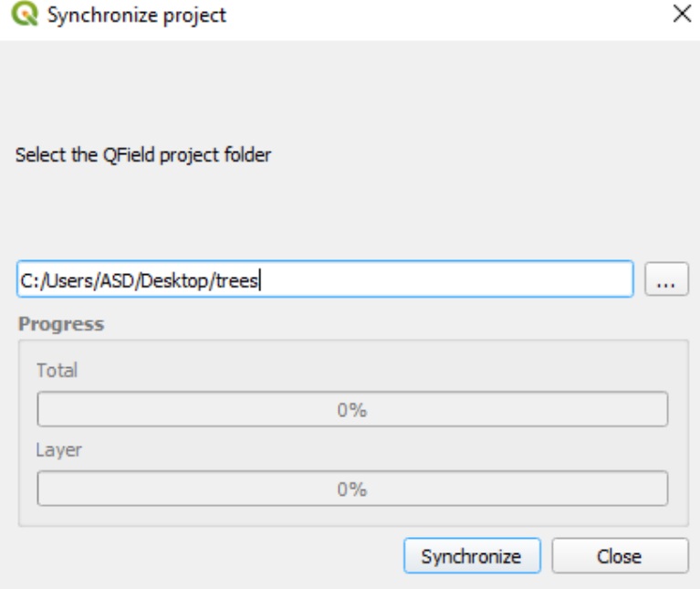This screenshot has width=700, height=589.
Task: Click the word 'trees' in folder path
Action: point(236,281)
